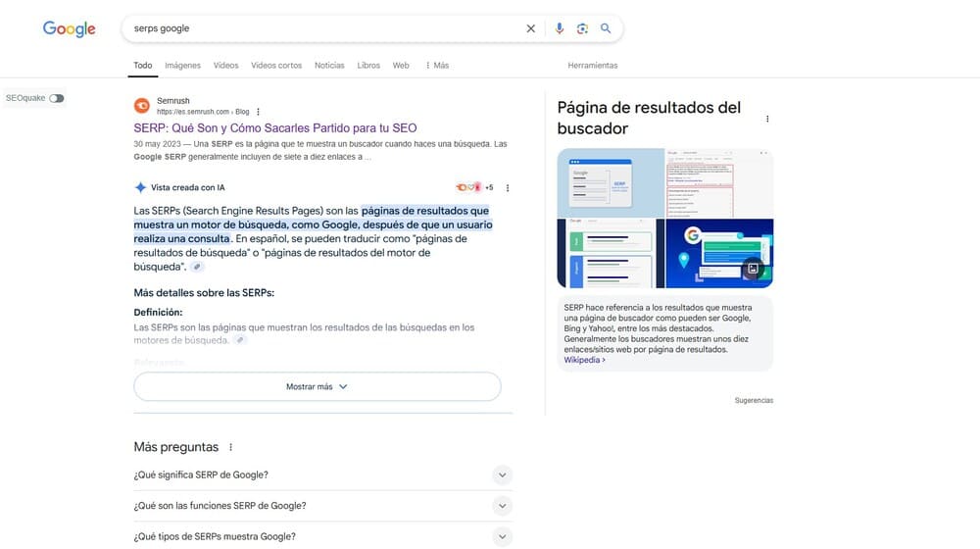Click the "Definición:" subheading
This screenshot has width=980, height=549.
point(158,312)
